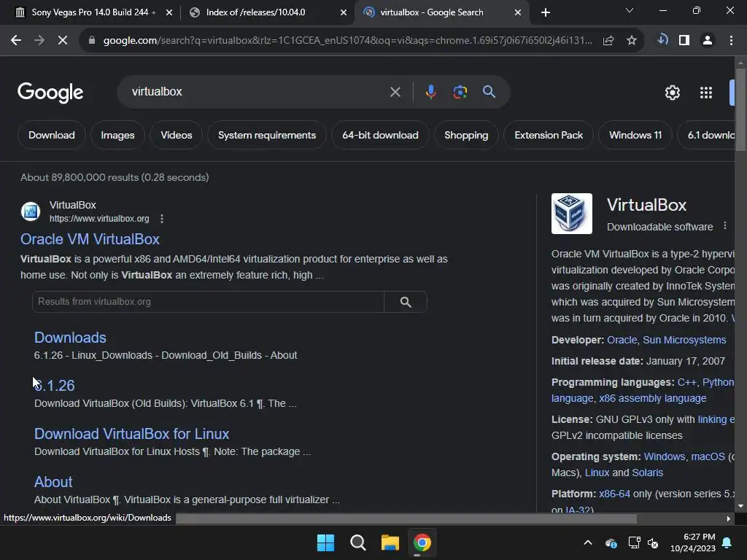The width and height of the screenshot is (747, 560).
Task: Open the downloads toolbar icon
Action: [x=662, y=40]
